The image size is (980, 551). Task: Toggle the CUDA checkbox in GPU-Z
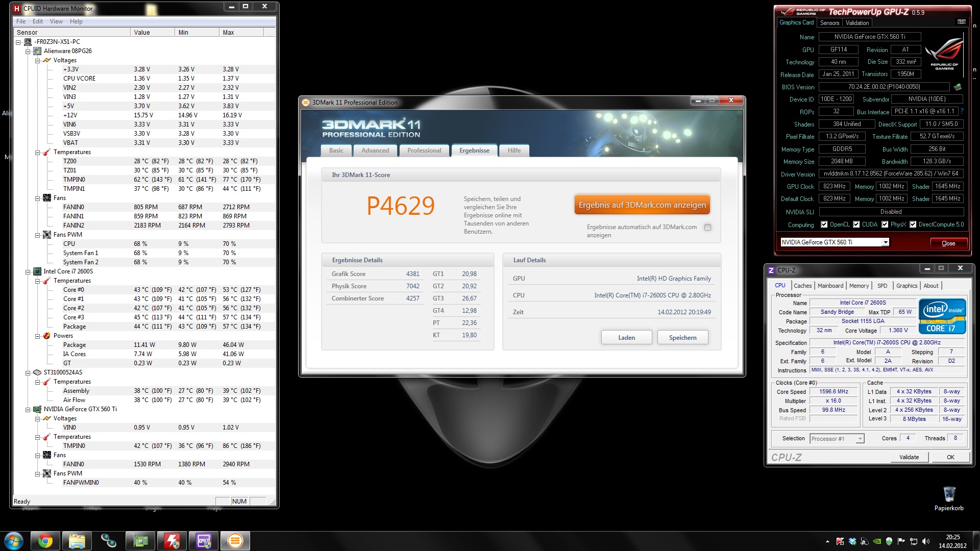[x=856, y=224]
